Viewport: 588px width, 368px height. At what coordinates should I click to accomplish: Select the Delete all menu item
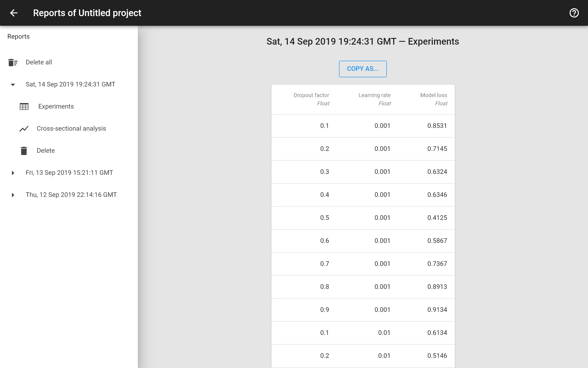tap(69, 62)
